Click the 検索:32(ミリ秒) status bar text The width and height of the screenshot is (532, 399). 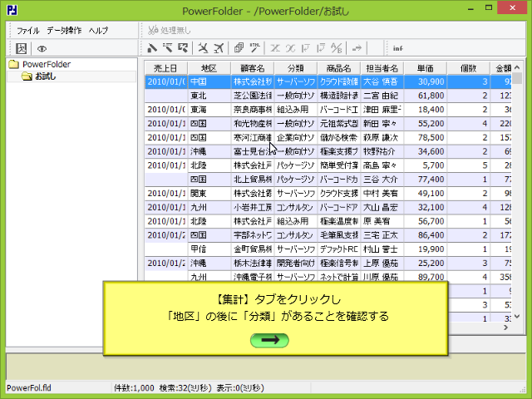[185, 388]
